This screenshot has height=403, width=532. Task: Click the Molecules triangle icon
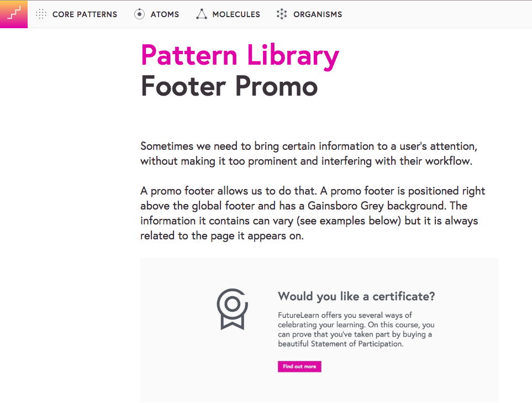pos(202,14)
